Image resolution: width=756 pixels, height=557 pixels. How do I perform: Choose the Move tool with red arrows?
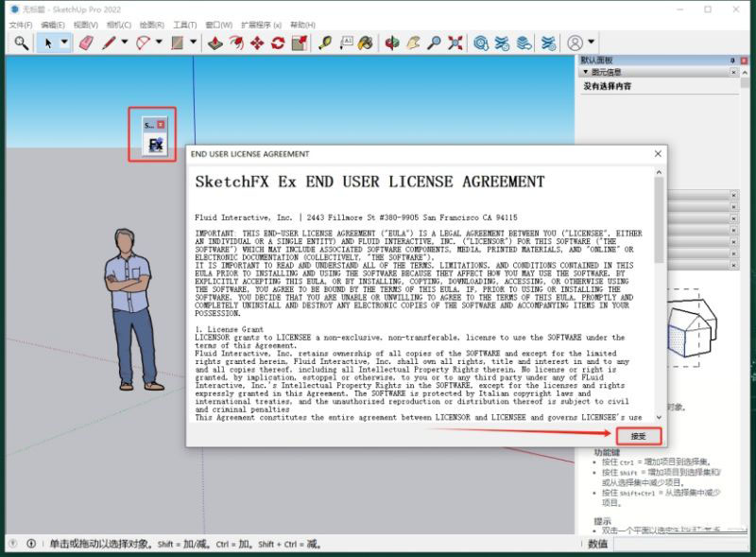(x=257, y=43)
